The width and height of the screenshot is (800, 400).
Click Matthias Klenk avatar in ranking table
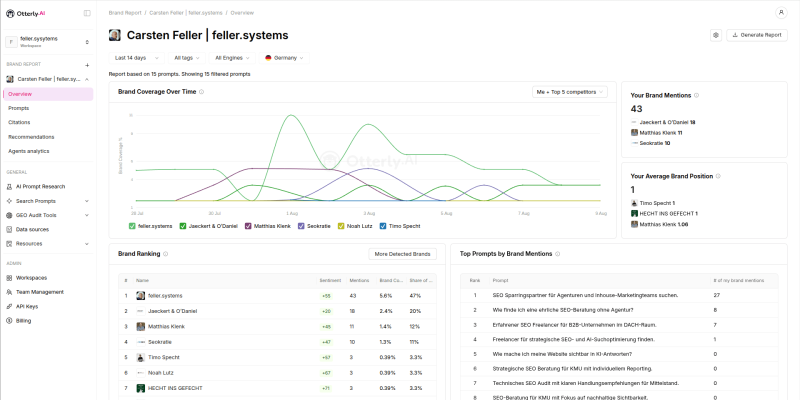pyautogui.click(x=140, y=327)
